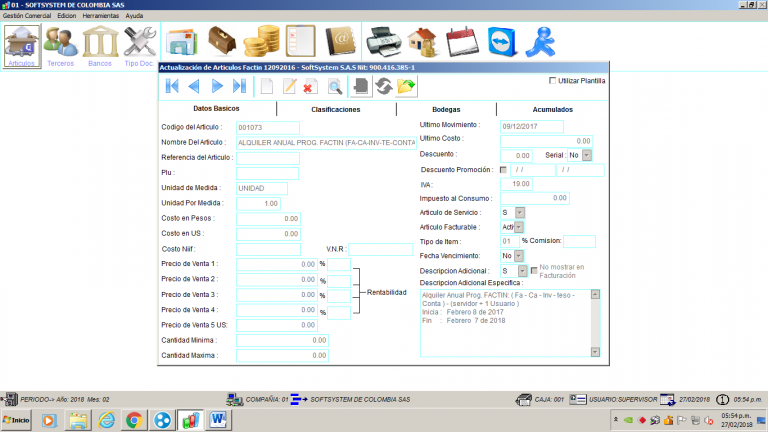Create new article blank page icon
The width and height of the screenshot is (768, 432).
click(267, 86)
